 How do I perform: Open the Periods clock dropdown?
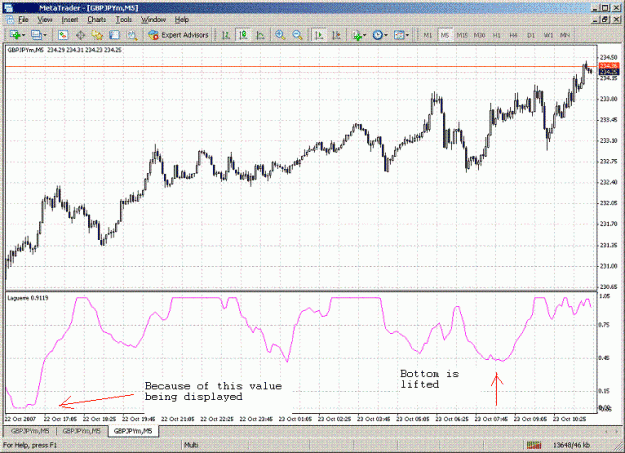click(380, 35)
